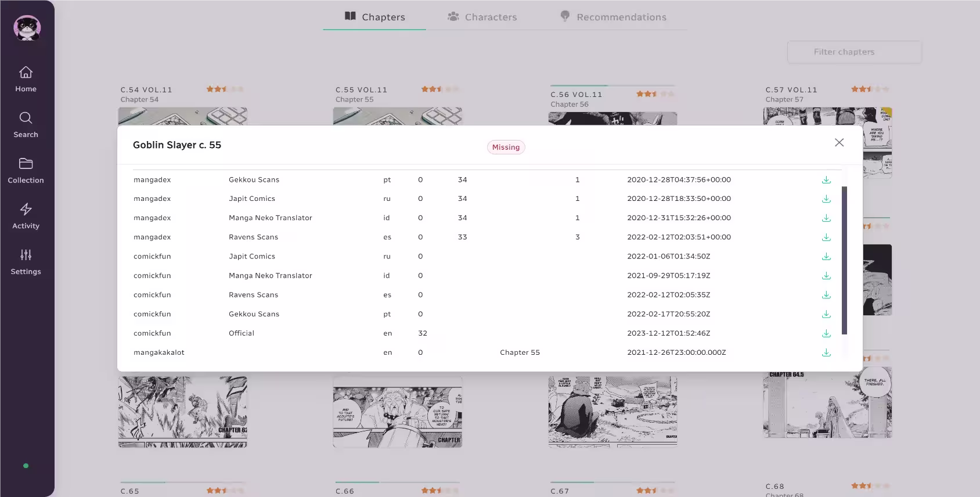
Task: Close the Goblin Slayer c. 55 dialog
Action: coord(839,143)
